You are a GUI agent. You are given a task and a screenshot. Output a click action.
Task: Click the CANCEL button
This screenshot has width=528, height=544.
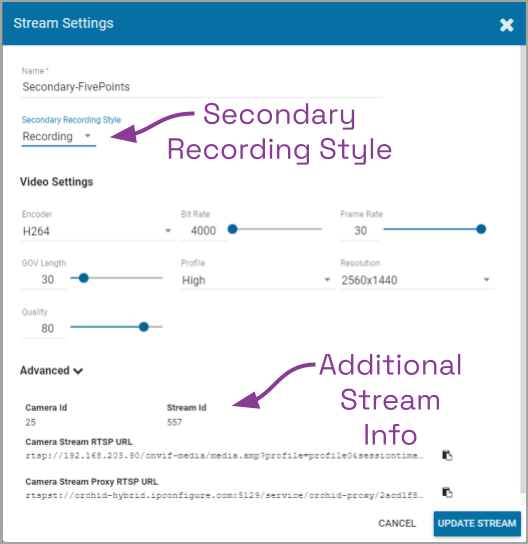pyautogui.click(x=397, y=523)
